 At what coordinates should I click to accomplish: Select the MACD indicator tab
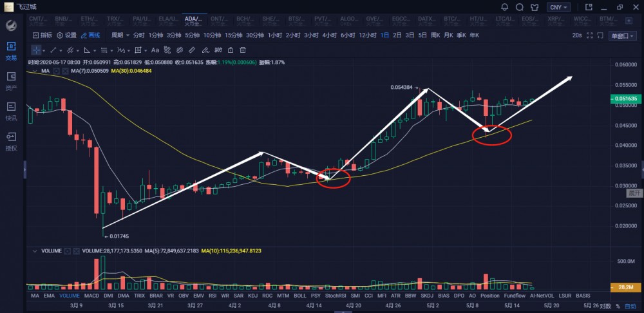pos(91,296)
